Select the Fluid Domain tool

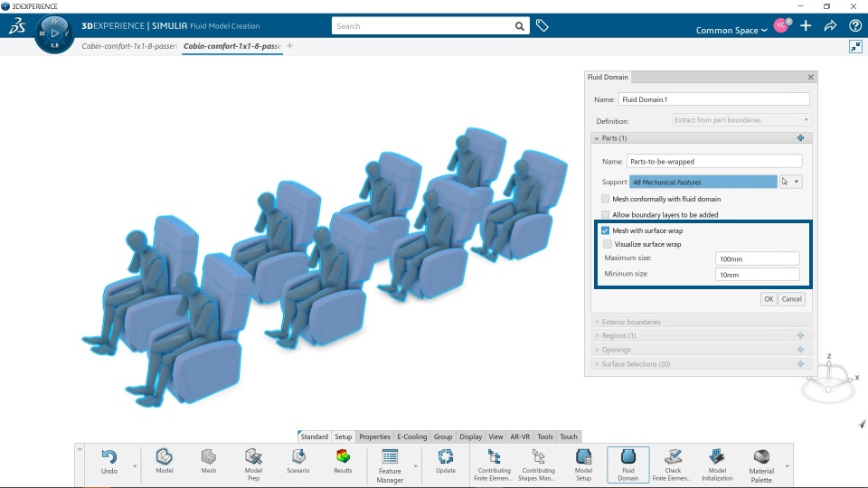click(627, 465)
